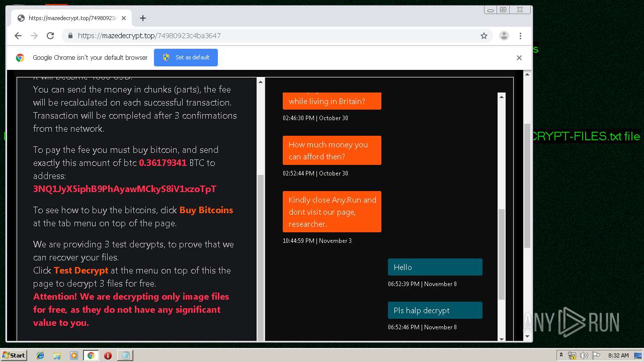Click the network tray icon
The image size is (644, 362).
click(572, 355)
